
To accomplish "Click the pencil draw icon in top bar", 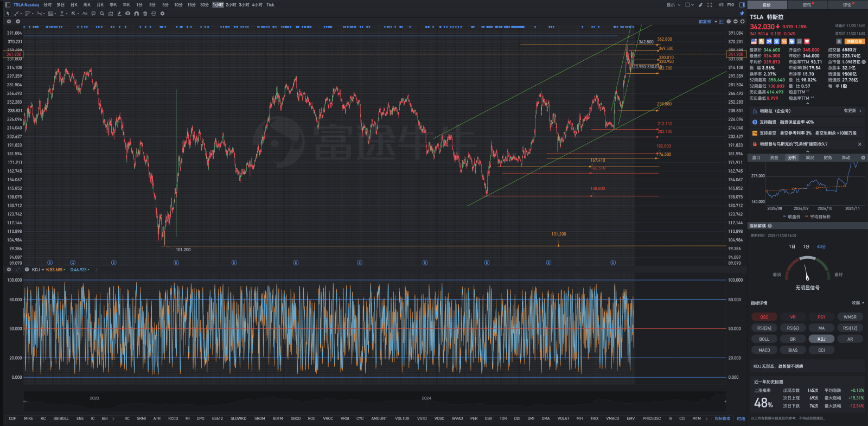I will click(700, 5).
